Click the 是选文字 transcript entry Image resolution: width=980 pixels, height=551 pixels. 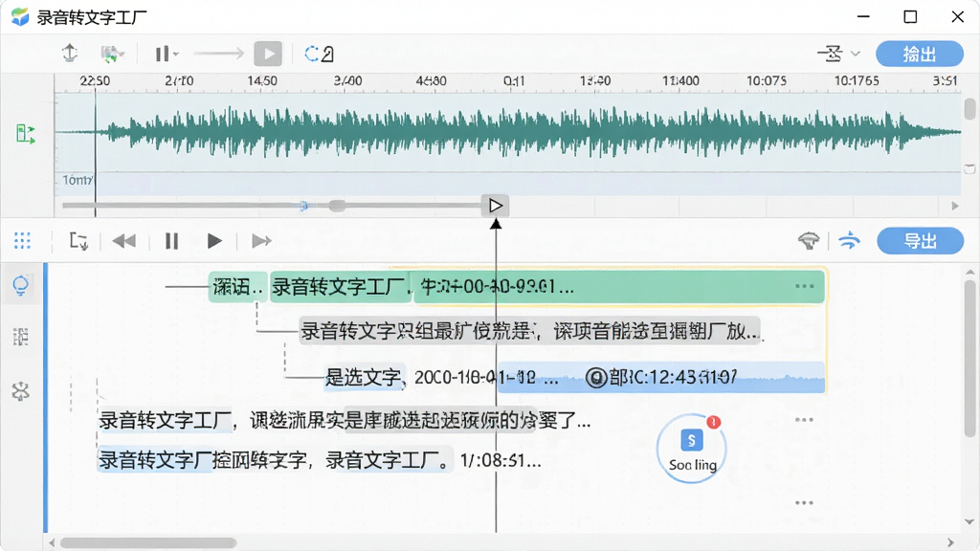point(365,377)
